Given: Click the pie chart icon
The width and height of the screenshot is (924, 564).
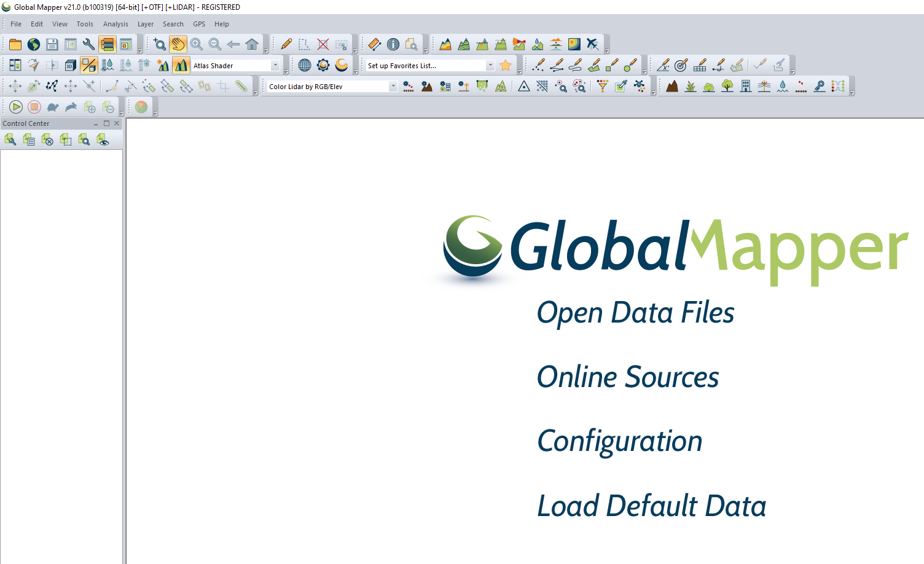Looking at the screenshot, I should click(141, 107).
